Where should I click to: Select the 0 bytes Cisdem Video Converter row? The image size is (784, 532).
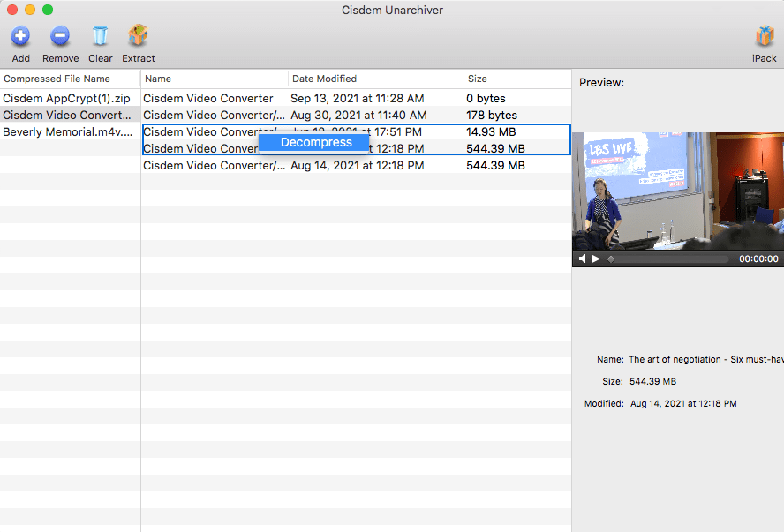click(353, 99)
